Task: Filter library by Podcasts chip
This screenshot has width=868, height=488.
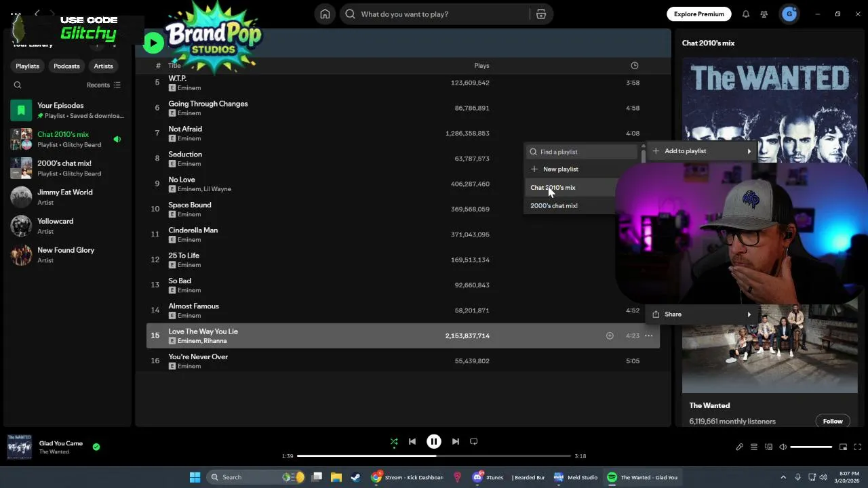Action: [x=66, y=66]
